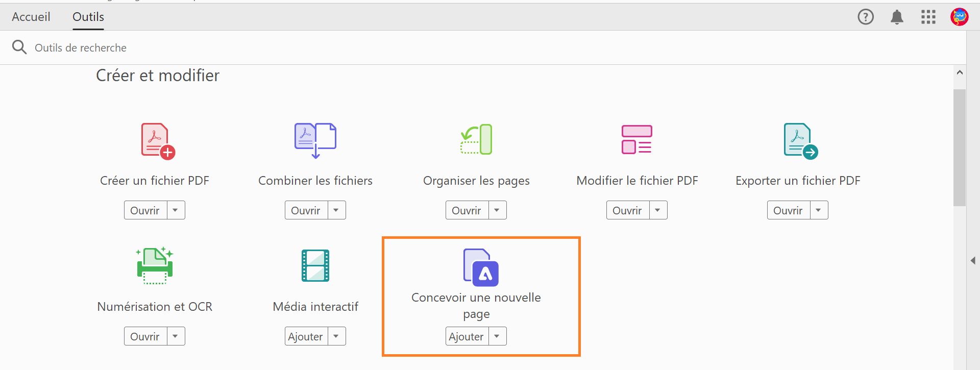Click Ajouter under Concevoir une nouvelle page

click(466, 336)
